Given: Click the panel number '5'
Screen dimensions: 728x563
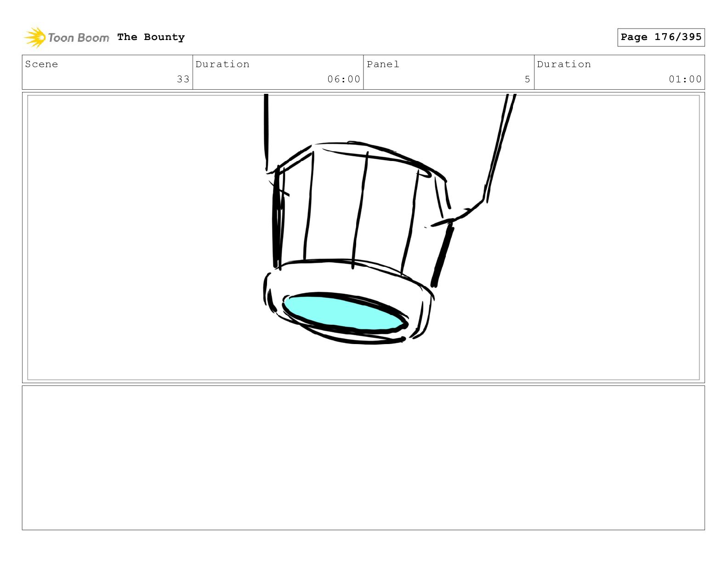Looking at the screenshot, I should pyautogui.click(x=528, y=79).
